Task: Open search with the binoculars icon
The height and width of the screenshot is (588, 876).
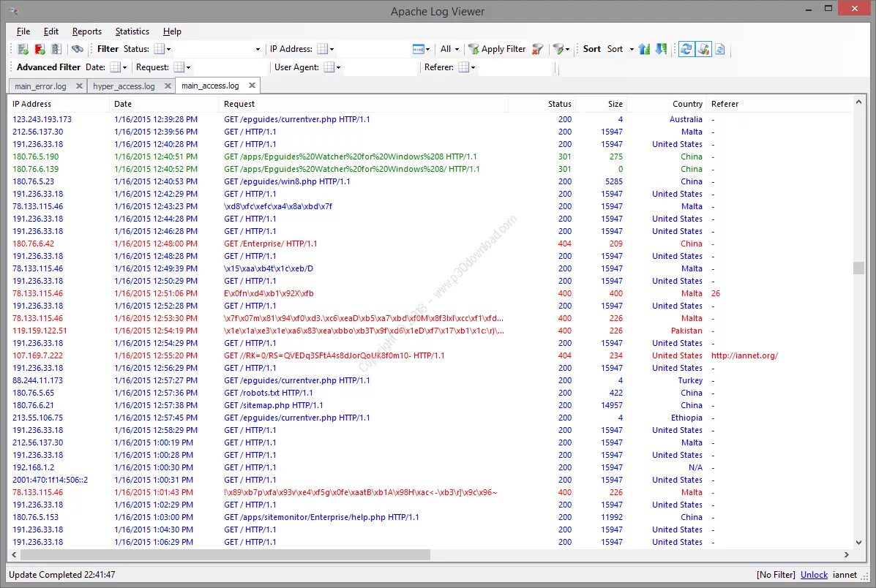Action: click(78, 49)
